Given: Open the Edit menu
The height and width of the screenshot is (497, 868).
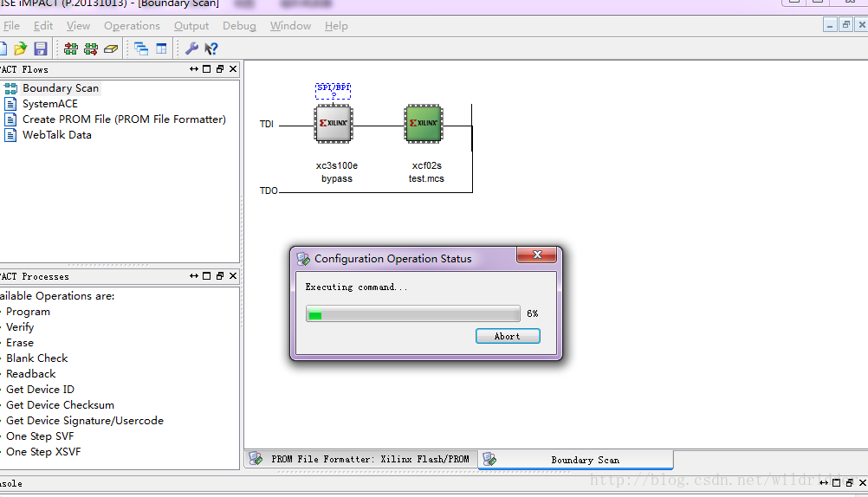Looking at the screenshot, I should (x=43, y=26).
